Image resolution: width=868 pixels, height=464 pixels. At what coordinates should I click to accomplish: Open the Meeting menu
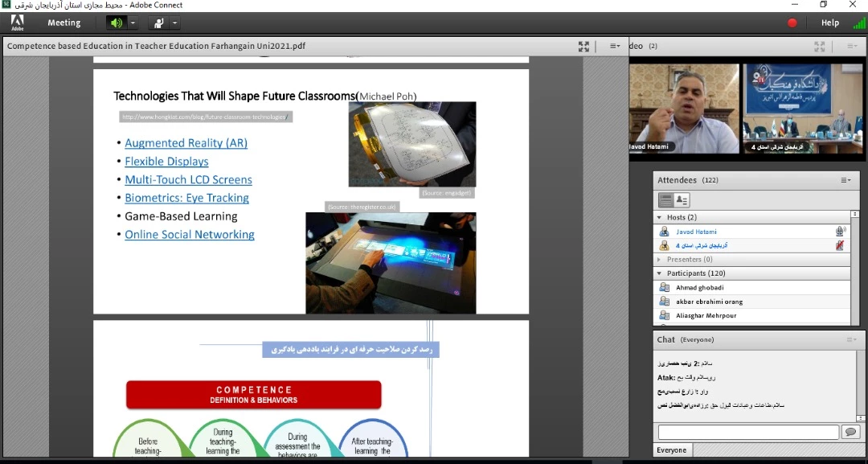tap(63, 23)
